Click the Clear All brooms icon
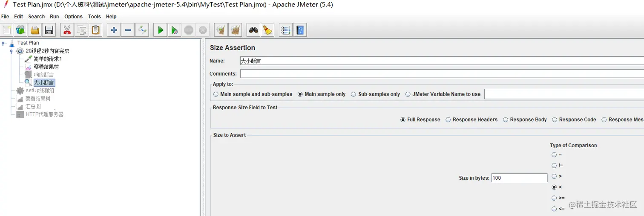Viewport: 644px width, 216px height. (235, 30)
